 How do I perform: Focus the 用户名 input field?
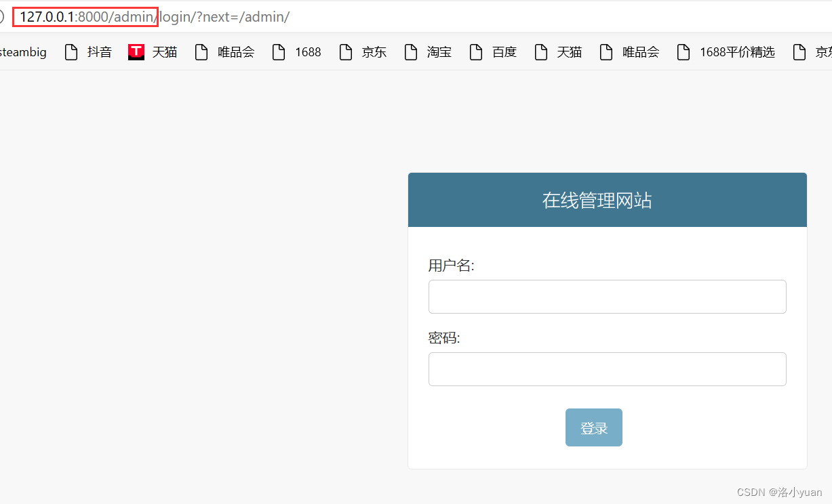(607, 297)
